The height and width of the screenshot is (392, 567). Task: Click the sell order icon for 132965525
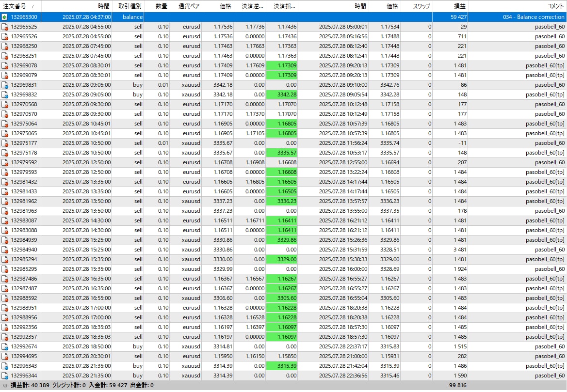pos(5,27)
